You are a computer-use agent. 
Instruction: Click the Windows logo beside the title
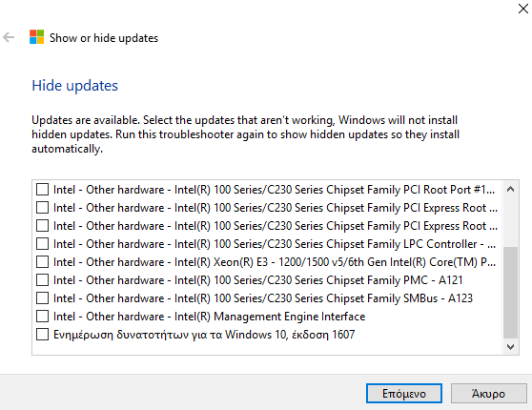click(36, 37)
